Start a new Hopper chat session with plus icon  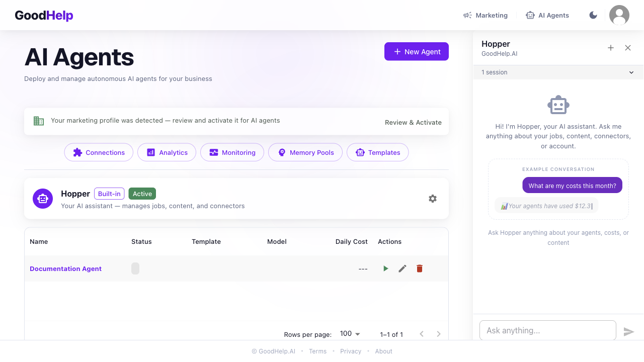point(611,48)
